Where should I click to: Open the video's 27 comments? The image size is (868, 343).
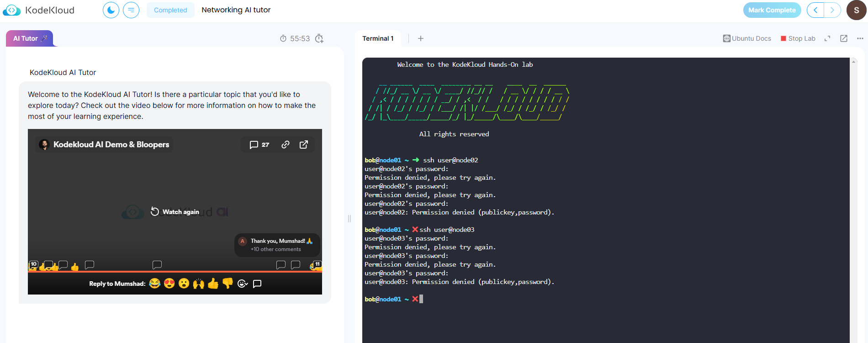click(259, 145)
